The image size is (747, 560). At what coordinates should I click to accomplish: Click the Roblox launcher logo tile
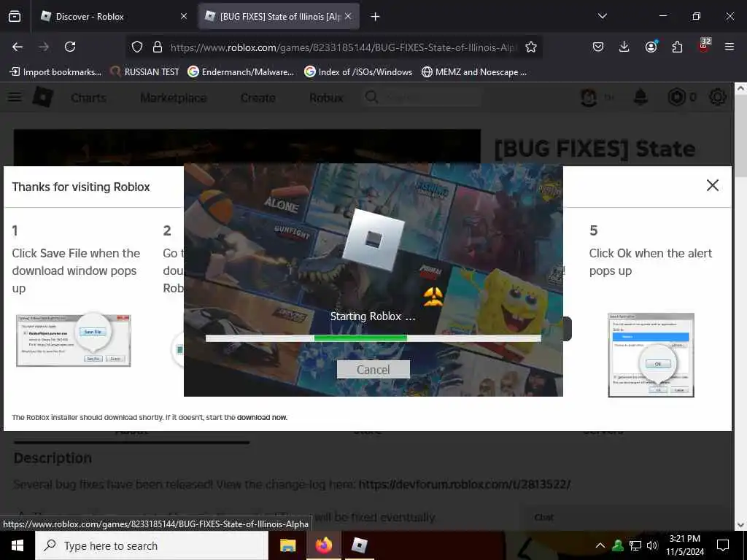pos(373,240)
